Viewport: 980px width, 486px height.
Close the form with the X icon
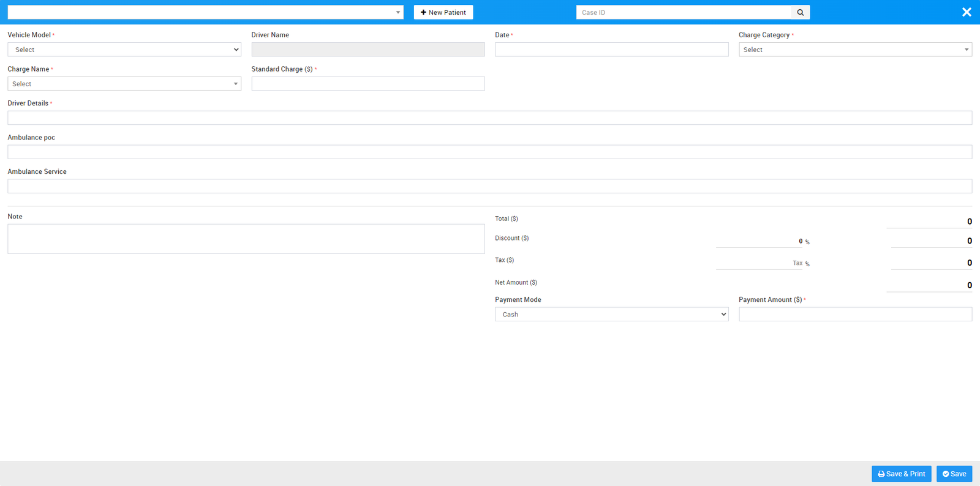tap(967, 12)
